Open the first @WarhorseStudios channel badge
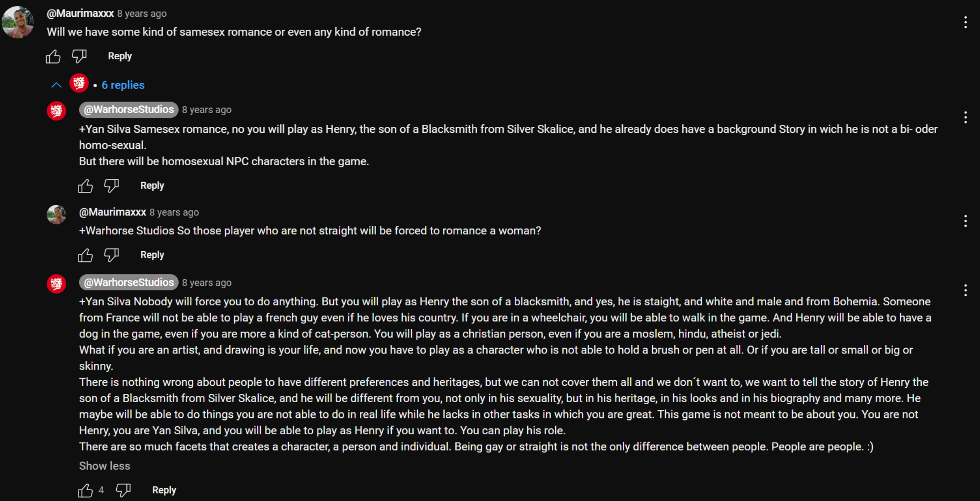Image resolution: width=980 pixels, height=501 pixels. point(129,110)
